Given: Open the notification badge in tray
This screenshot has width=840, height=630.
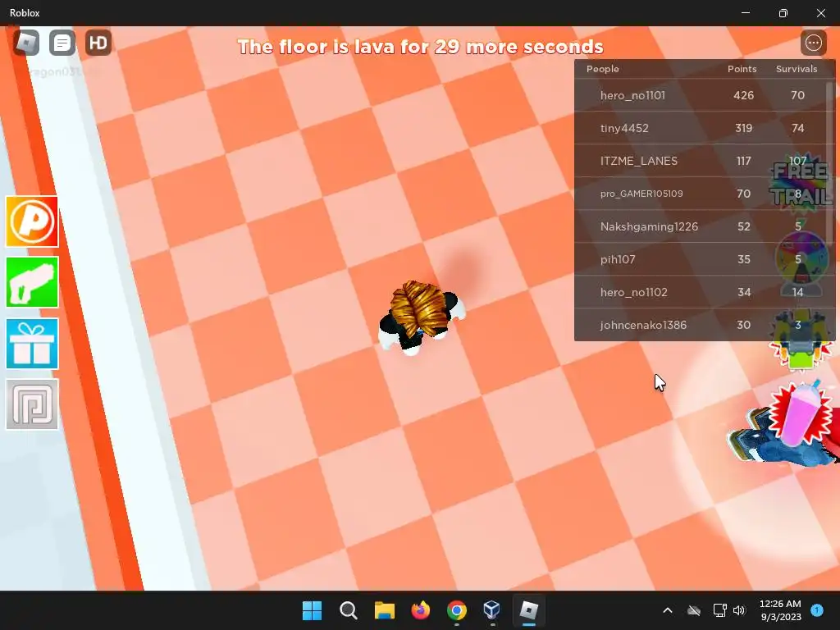Looking at the screenshot, I should click(x=817, y=609).
